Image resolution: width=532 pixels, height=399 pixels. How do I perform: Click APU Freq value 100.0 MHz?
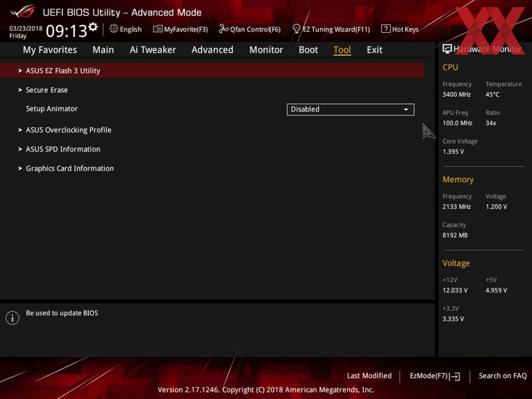click(x=457, y=123)
